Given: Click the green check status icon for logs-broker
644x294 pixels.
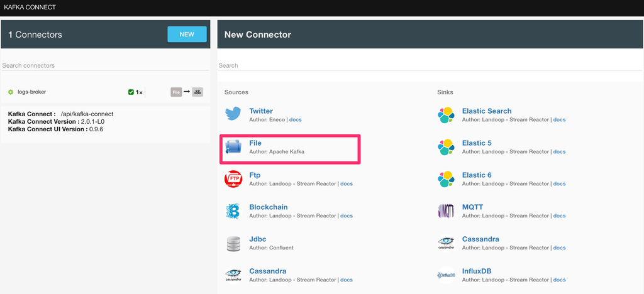Looking at the screenshot, I should (131, 92).
